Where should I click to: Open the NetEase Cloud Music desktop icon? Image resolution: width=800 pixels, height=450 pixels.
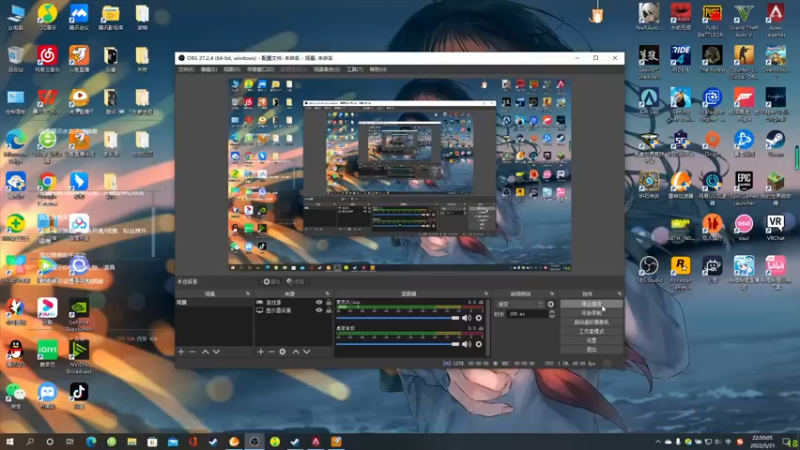[x=47, y=59]
